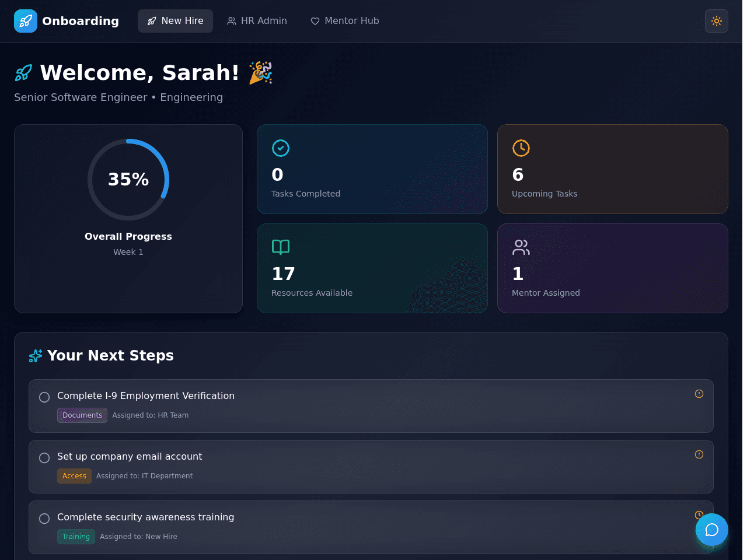Open the Upcoming Tasks stat card
The height and width of the screenshot is (560, 747).
(x=613, y=169)
